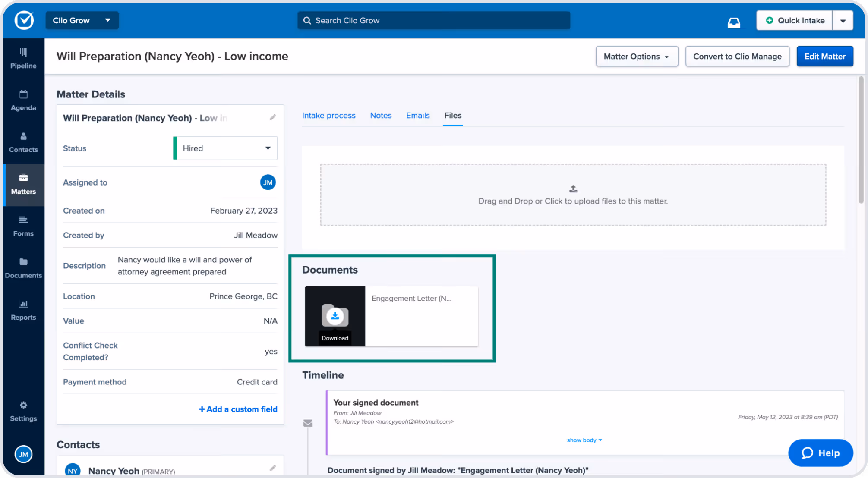Open Documents folder in the sidebar
Viewport: 868px width, 478px height.
coord(23,268)
